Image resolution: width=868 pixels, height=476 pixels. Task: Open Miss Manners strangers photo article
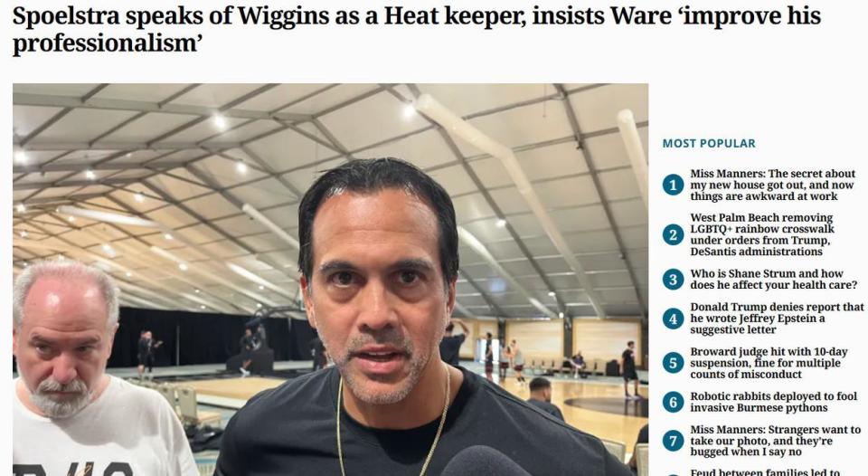pos(776,441)
